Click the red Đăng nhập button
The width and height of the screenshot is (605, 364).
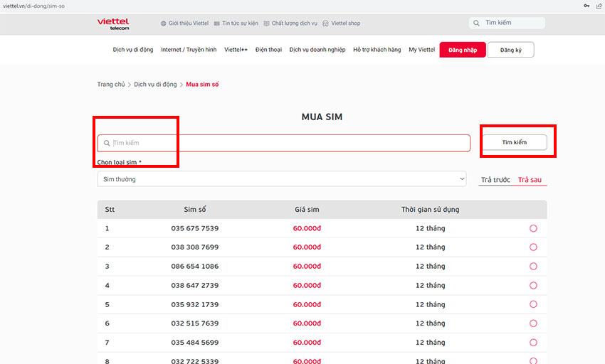point(463,50)
